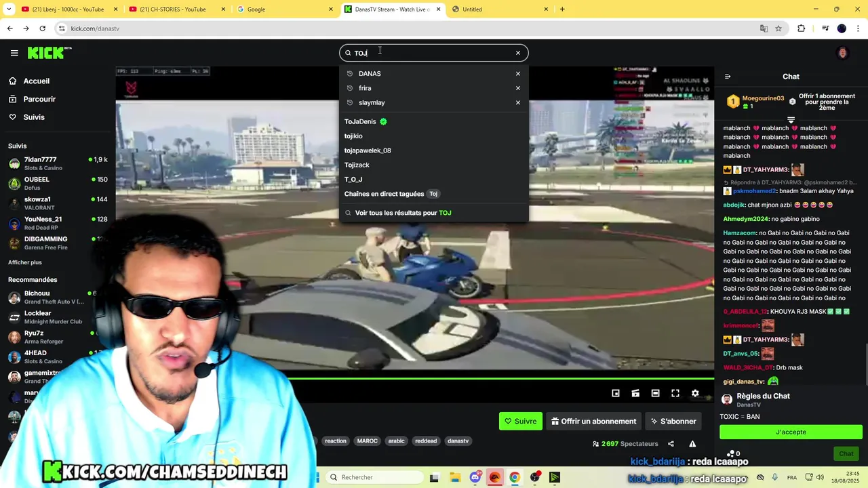Image resolution: width=868 pixels, height=488 pixels.
Task: Open the video player settings gear
Action: click(x=695, y=393)
